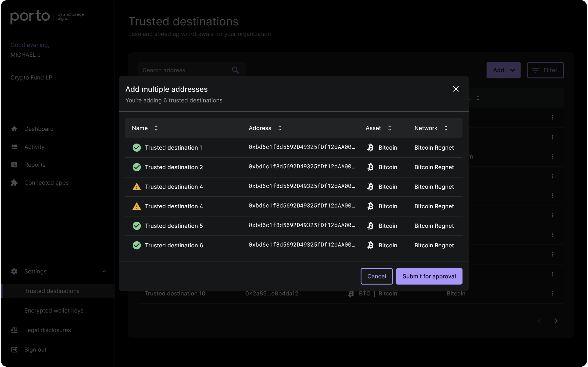588x367 pixels.
Task: Go to next page of destinations
Action: (556, 321)
